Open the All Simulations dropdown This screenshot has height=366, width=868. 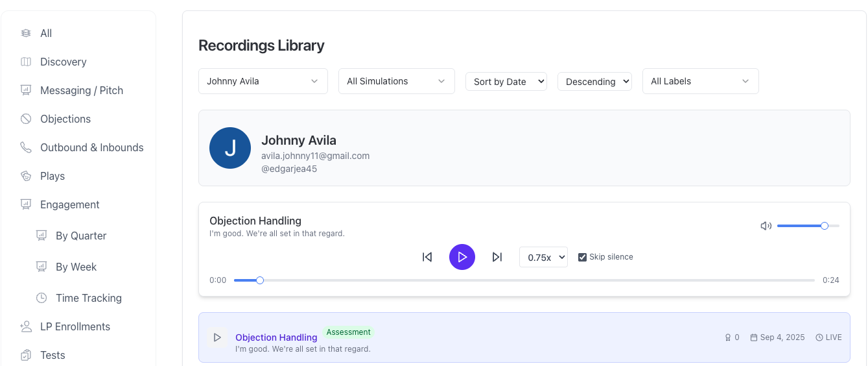point(397,81)
